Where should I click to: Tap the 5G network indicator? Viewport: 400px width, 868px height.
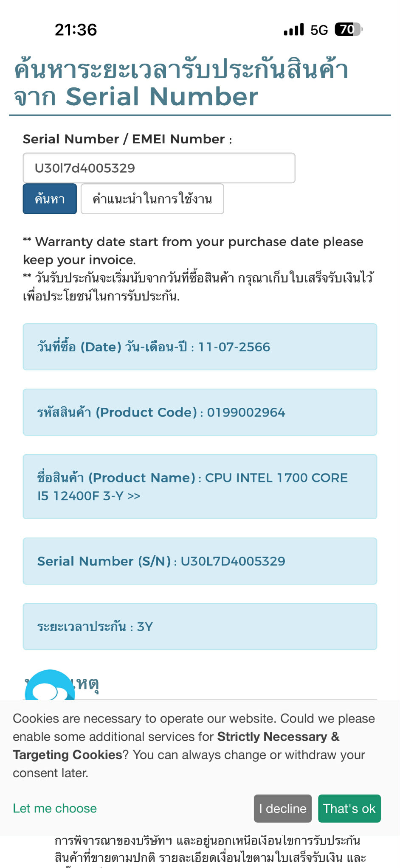click(319, 30)
